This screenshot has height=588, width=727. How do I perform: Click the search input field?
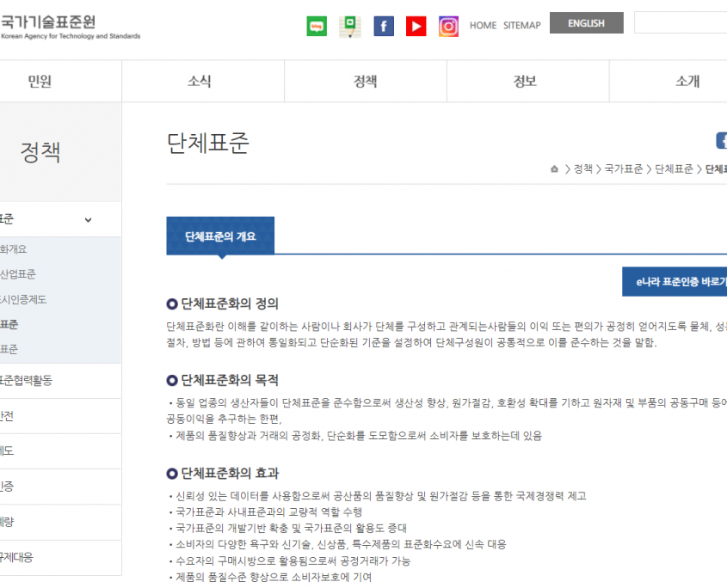(680, 23)
